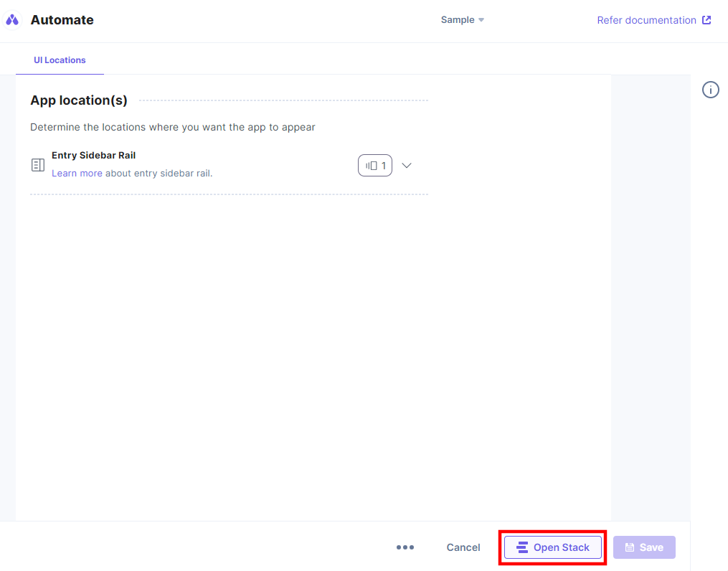Open the ellipsis more-options menu at the bottom
Viewport: 728px width, 571px height.
(405, 547)
